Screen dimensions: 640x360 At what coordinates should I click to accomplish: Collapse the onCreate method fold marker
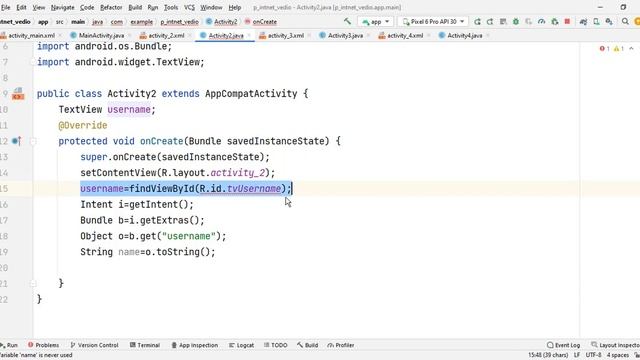click(x=33, y=141)
